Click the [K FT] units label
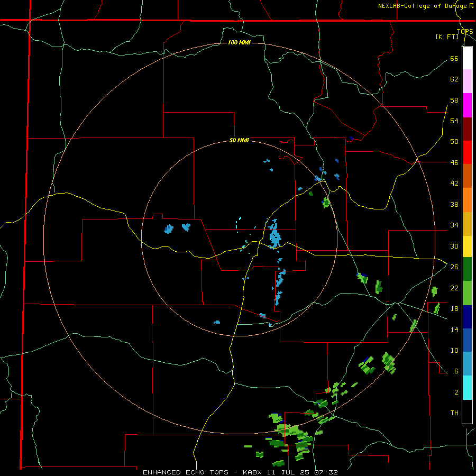Screen dimensions: 476x476 pyautogui.click(x=447, y=36)
